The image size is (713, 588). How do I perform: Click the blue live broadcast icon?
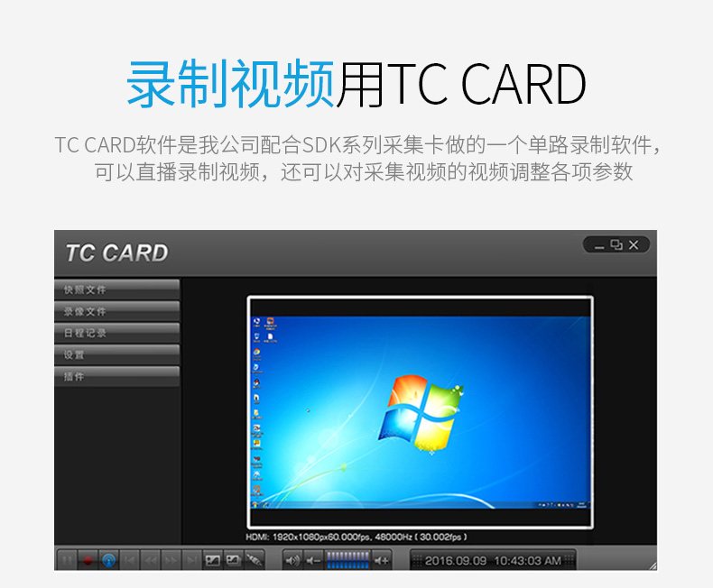click(108, 560)
